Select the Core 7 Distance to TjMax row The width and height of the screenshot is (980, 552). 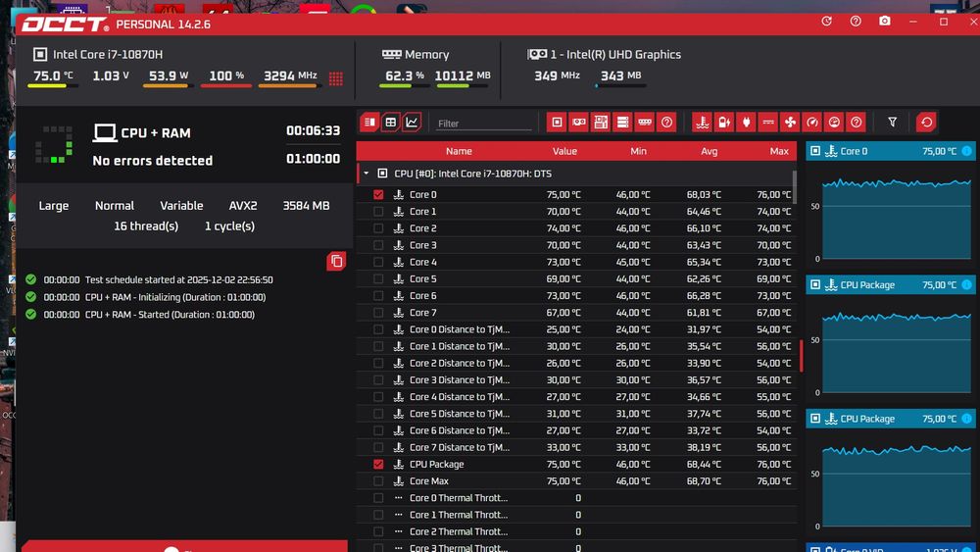click(x=576, y=448)
